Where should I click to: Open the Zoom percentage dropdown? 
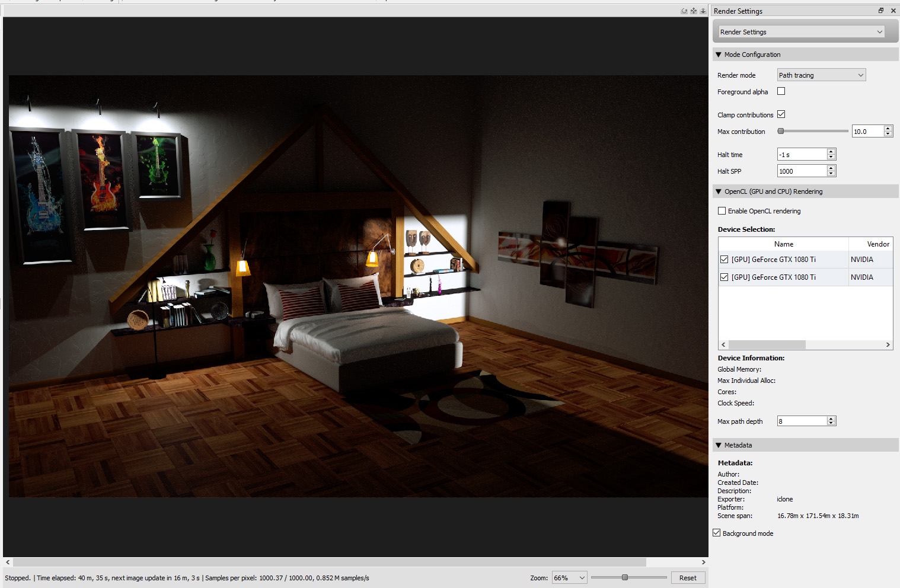click(x=569, y=578)
